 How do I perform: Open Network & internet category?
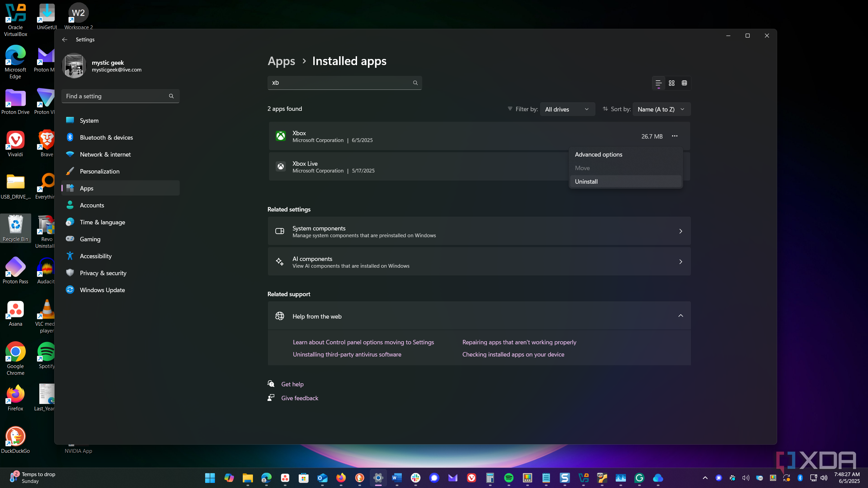click(x=120, y=154)
